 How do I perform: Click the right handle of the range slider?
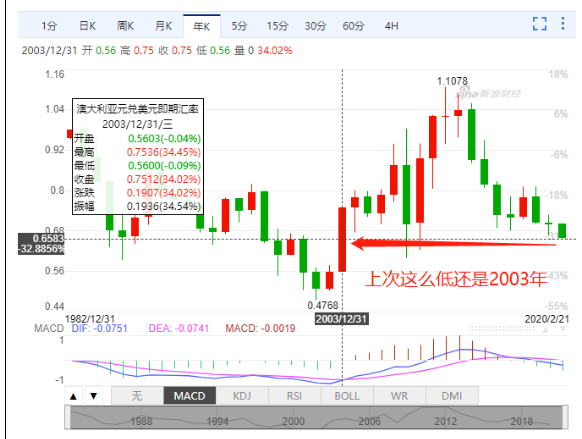coord(565,418)
